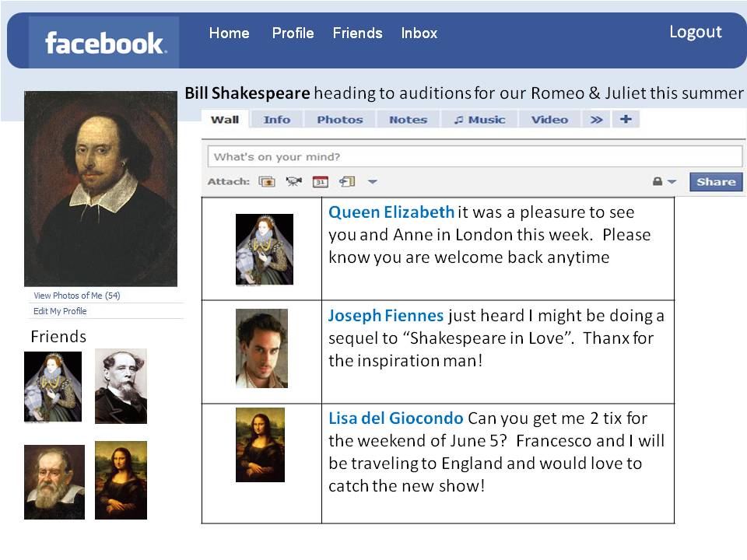The height and width of the screenshot is (560, 747).
Task: Click Shakespeare's large profile portrait
Action: (100, 188)
